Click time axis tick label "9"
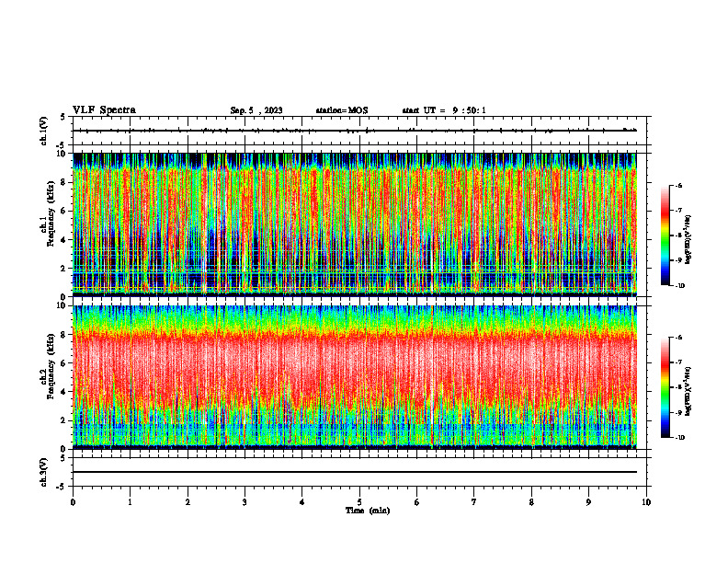Image resolution: width=728 pixels, height=563 pixels. [x=588, y=502]
